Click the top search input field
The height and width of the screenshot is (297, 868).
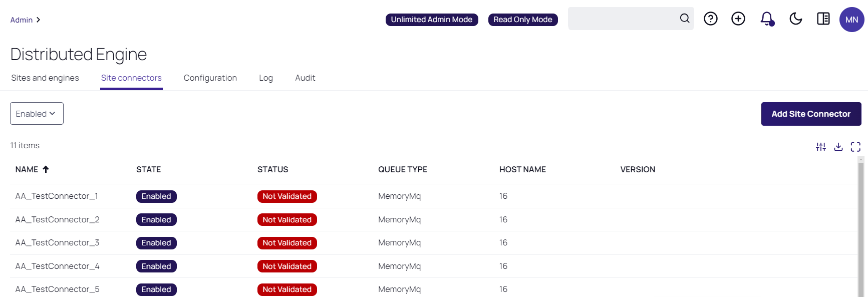(x=623, y=19)
